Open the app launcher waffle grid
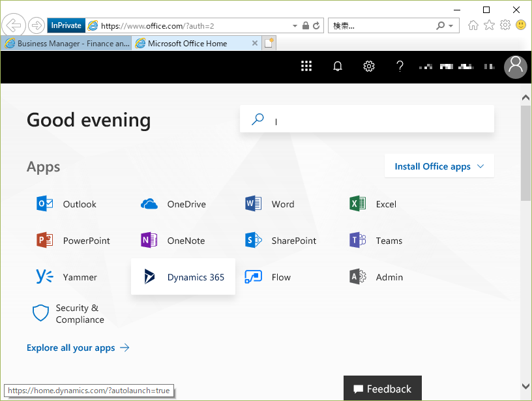The image size is (532, 401). point(306,66)
